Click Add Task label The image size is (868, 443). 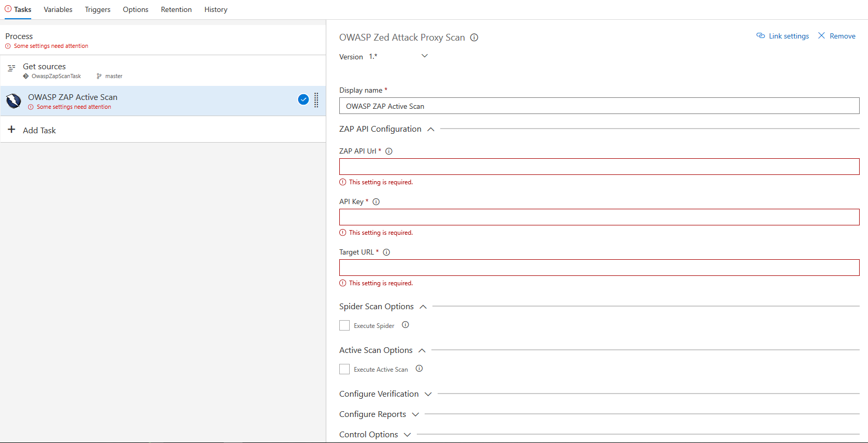click(x=40, y=130)
